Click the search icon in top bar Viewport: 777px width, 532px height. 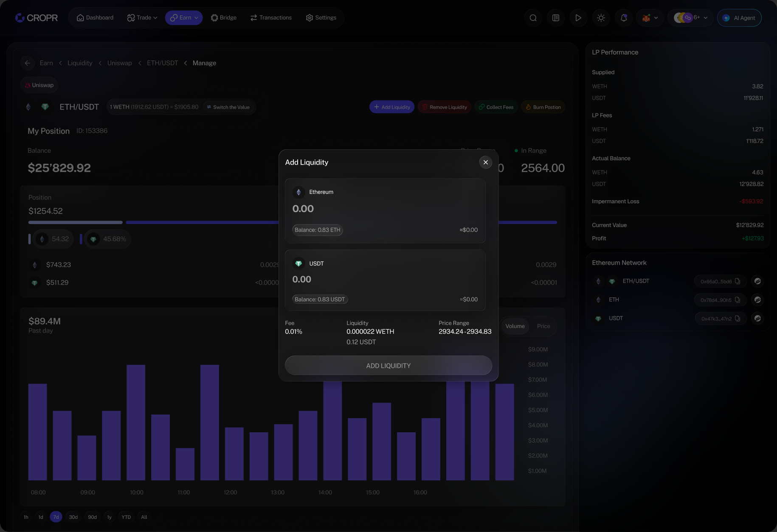click(533, 18)
